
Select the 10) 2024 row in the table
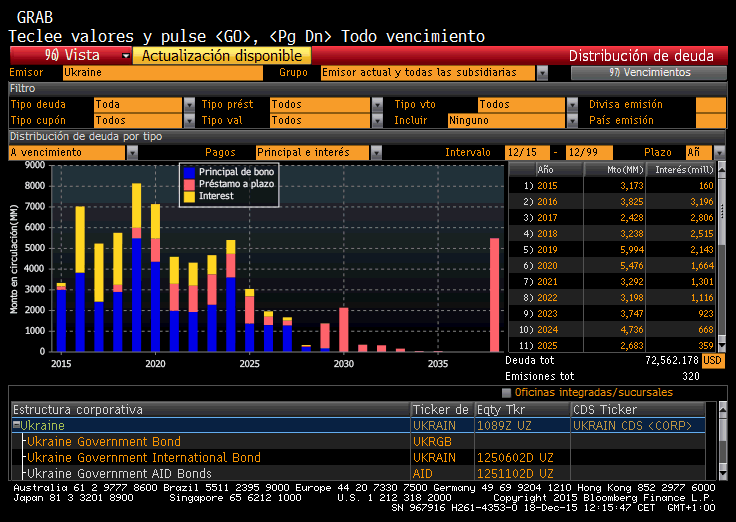612,330
